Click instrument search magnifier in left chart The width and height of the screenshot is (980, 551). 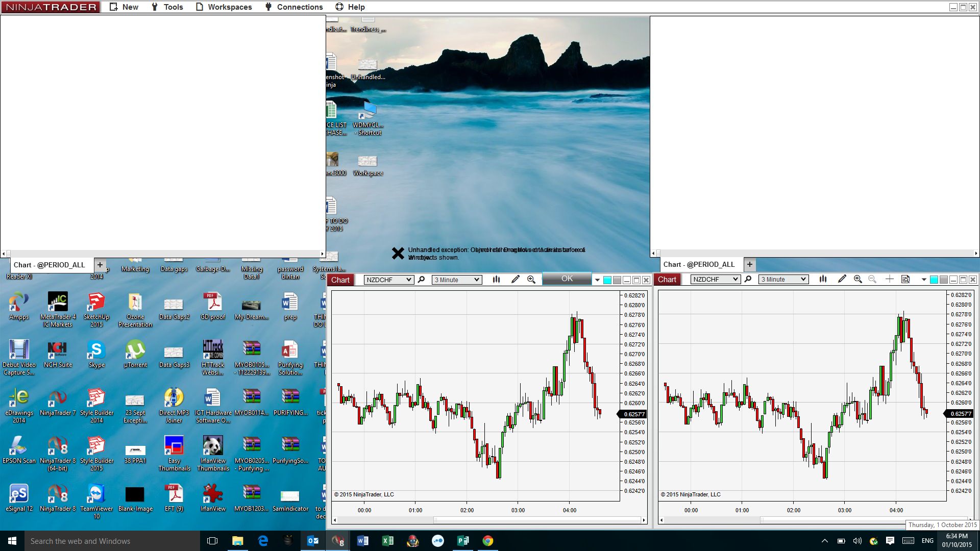[422, 280]
